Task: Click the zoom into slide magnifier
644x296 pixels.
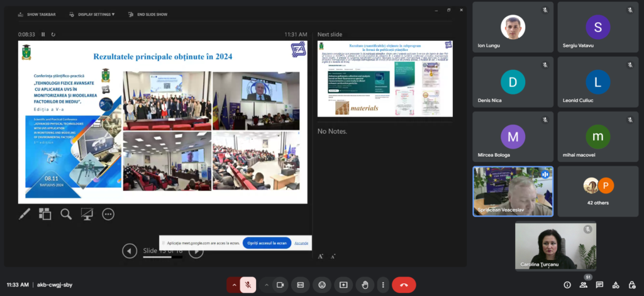Action: coord(66,214)
